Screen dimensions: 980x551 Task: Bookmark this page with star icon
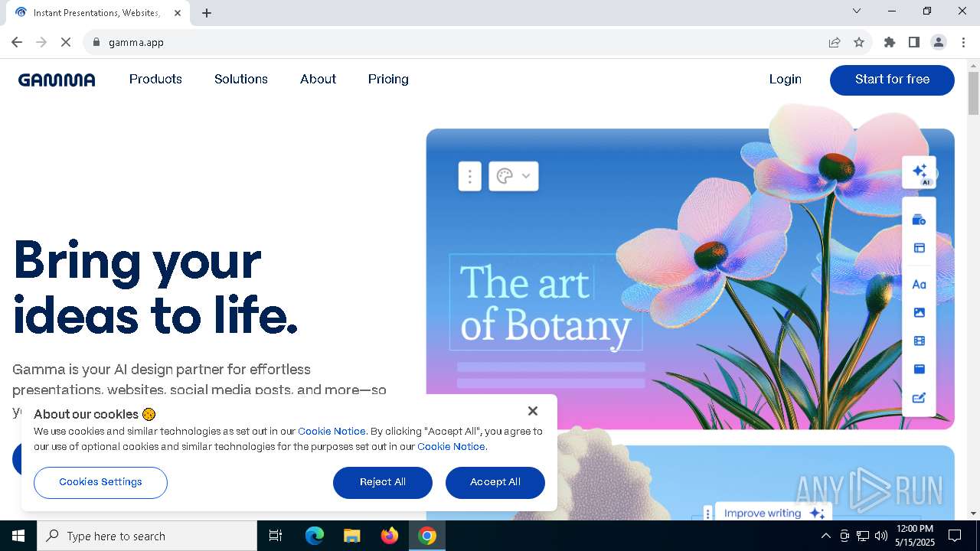click(859, 43)
